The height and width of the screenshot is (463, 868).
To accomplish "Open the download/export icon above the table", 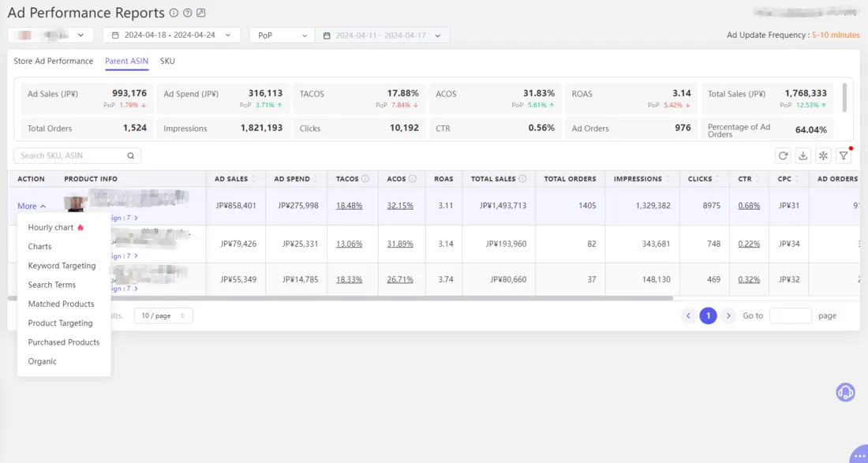I will 803,155.
